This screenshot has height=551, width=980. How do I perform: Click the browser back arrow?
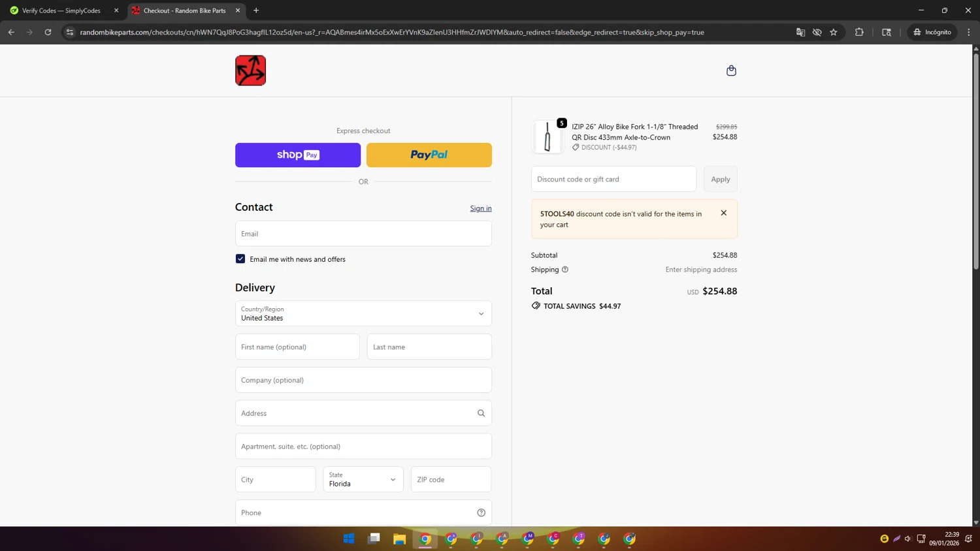tap(11, 32)
